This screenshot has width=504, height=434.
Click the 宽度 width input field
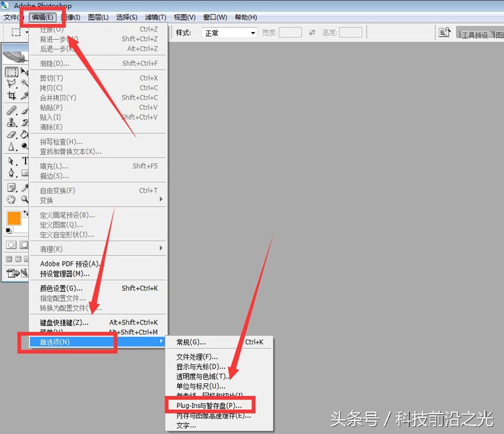pos(290,33)
